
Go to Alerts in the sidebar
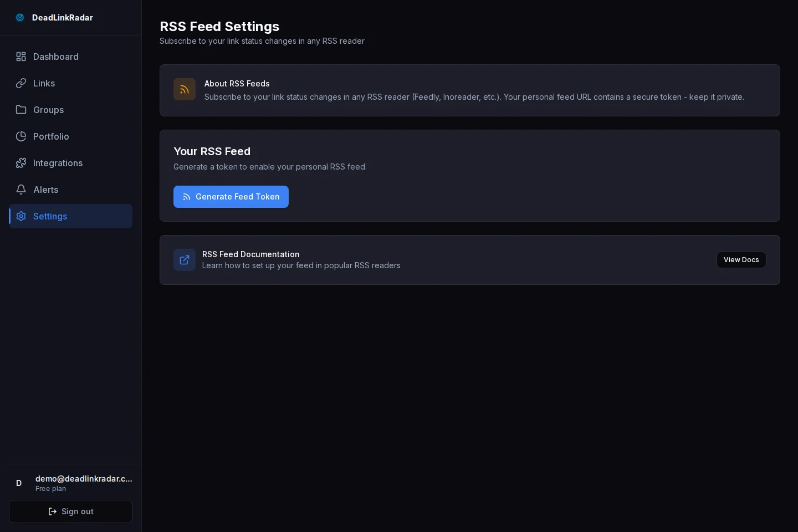pos(45,190)
